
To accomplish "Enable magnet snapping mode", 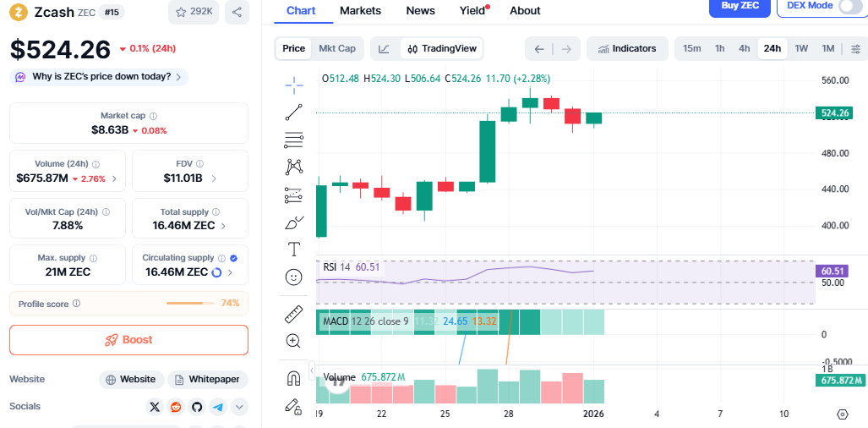I will click(294, 378).
